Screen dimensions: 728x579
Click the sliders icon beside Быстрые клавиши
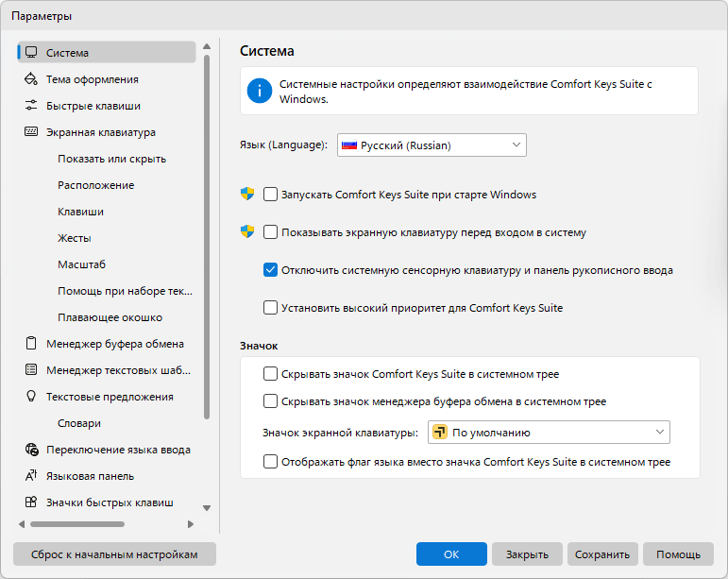[x=31, y=106]
